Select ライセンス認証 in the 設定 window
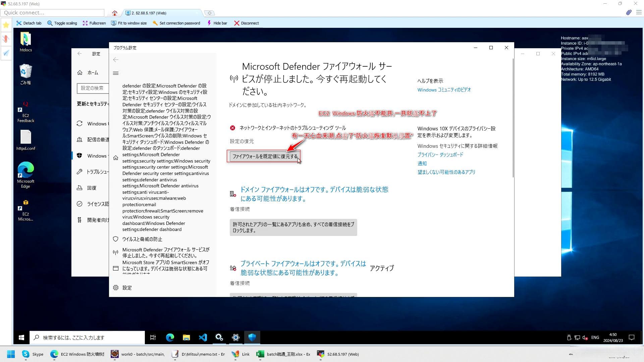The width and height of the screenshot is (644, 362). tap(93, 204)
